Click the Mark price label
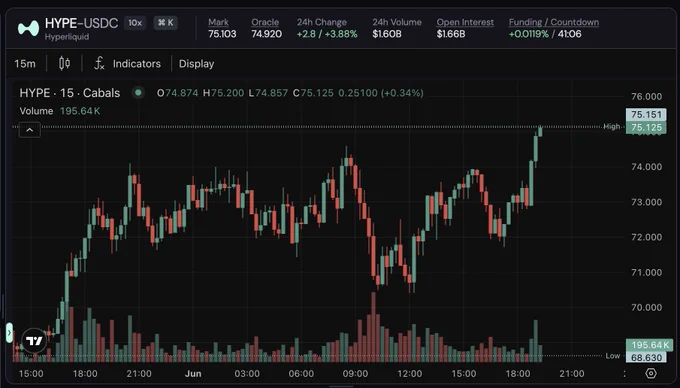The width and height of the screenshot is (680, 388). (x=218, y=22)
